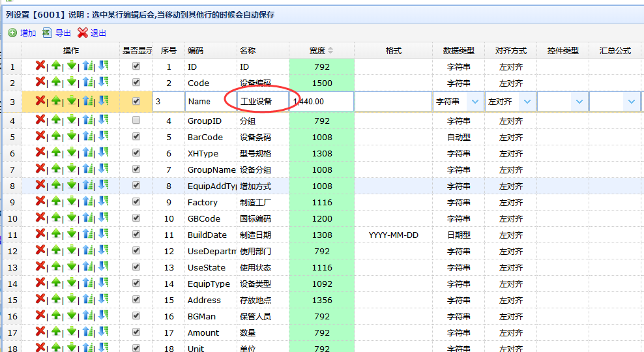Delete the Factory row
The height and width of the screenshot is (352, 644).
(x=40, y=202)
